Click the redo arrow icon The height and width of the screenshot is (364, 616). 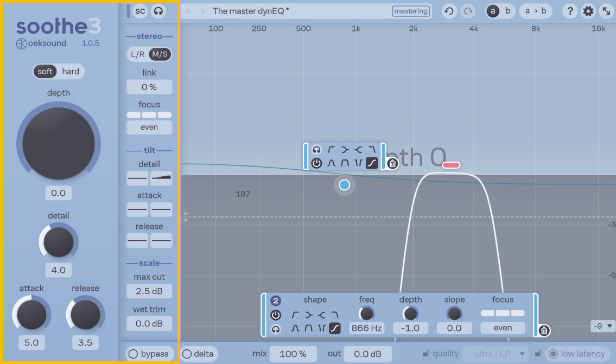point(467,11)
